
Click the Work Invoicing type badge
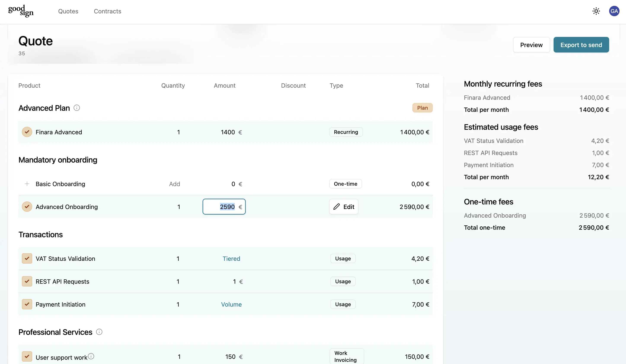point(347,356)
